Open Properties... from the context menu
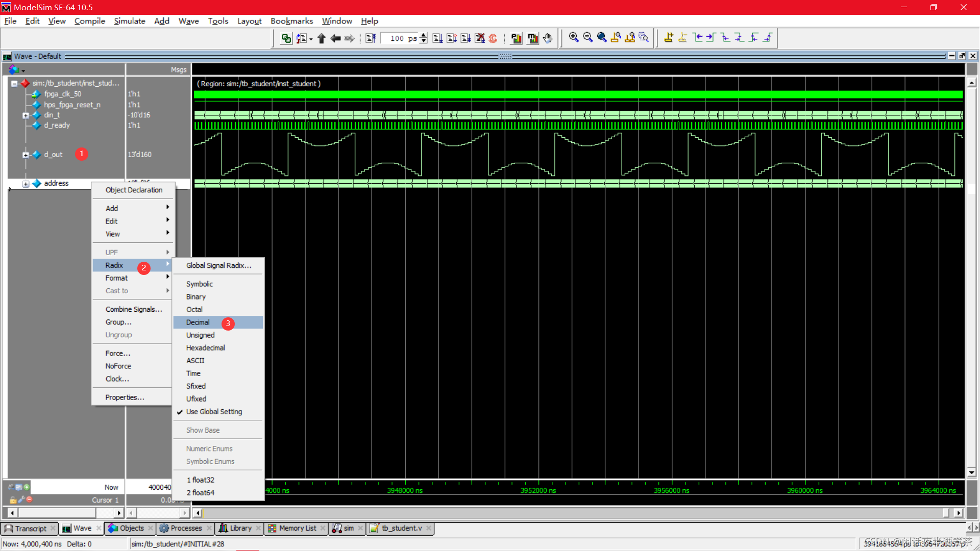Screen dimensions: 980x551 [125, 397]
